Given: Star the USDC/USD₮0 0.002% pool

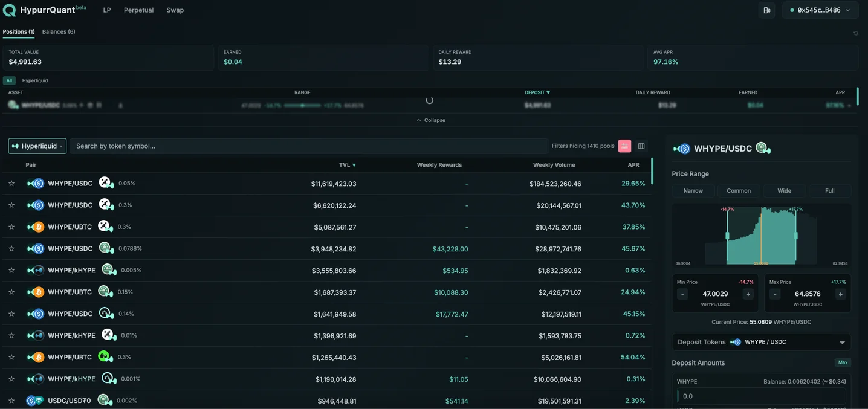Looking at the screenshot, I should [11, 401].
